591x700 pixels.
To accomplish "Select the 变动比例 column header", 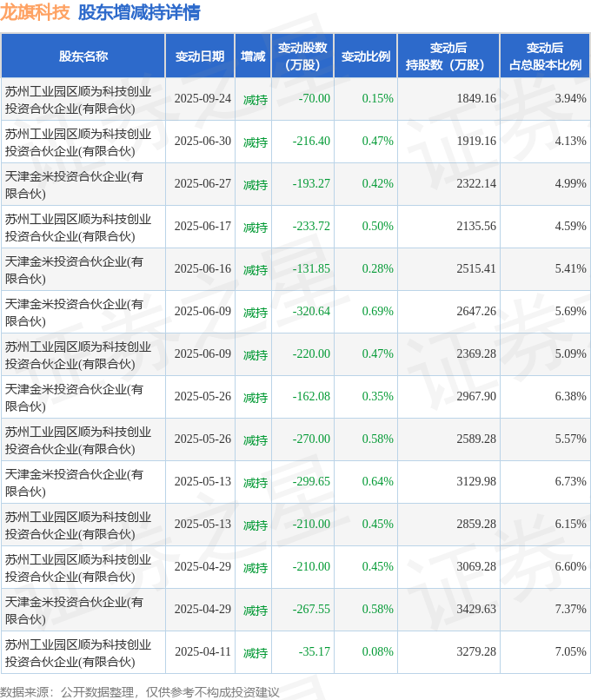I will tap(365, 56).
